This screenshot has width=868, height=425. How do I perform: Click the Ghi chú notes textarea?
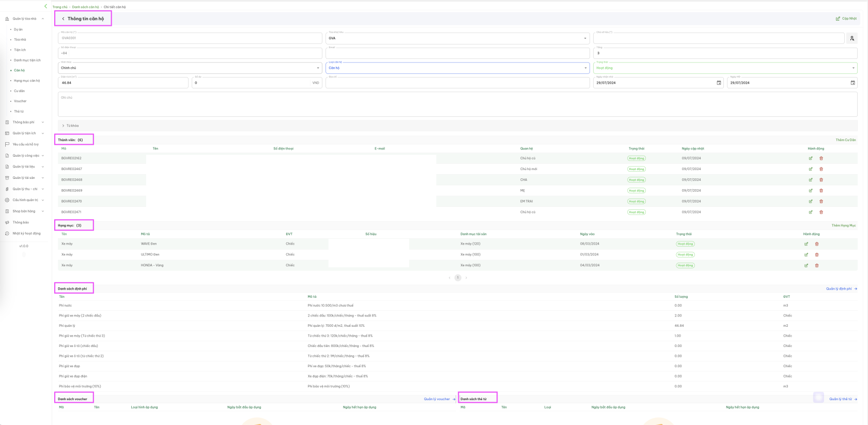(x=458, y=105)
